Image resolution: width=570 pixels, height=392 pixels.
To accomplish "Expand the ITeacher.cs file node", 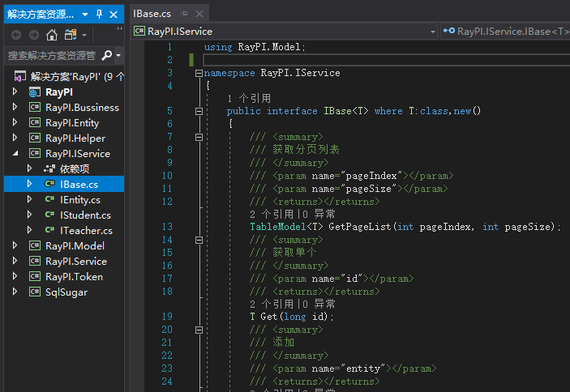I will 29,230.
